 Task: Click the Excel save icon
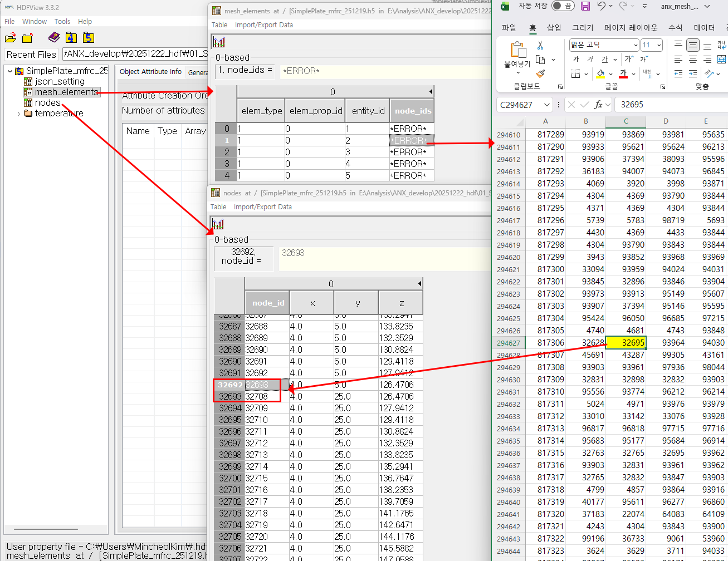click(x=585, y=6)
